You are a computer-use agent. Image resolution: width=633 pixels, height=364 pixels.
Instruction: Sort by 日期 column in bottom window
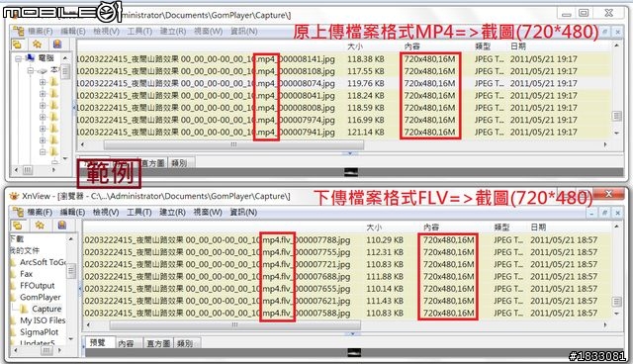(538, 227)
